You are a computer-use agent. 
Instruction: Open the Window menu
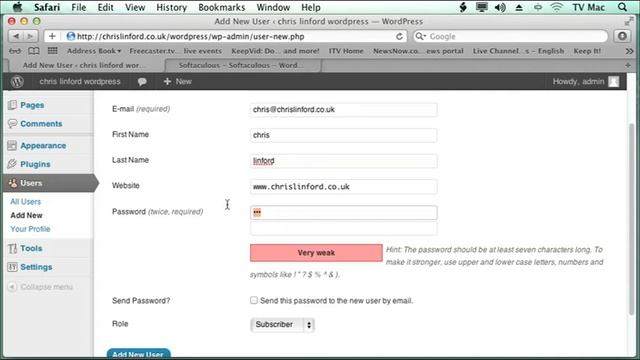pos(273,7)
